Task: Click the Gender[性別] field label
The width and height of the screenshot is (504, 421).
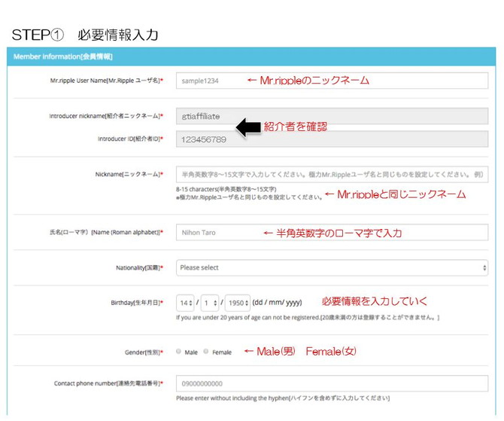Action: click(141, 352)
